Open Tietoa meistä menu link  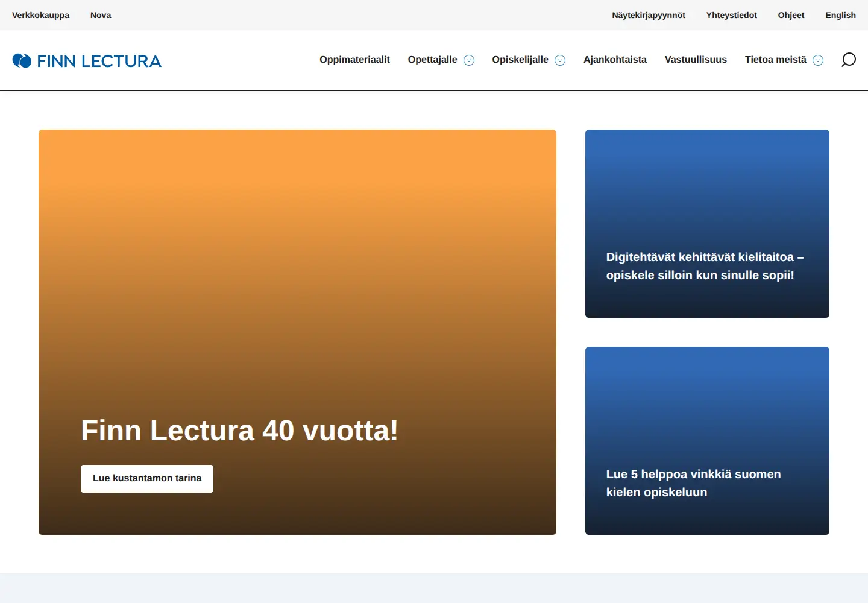coord(775,60)
